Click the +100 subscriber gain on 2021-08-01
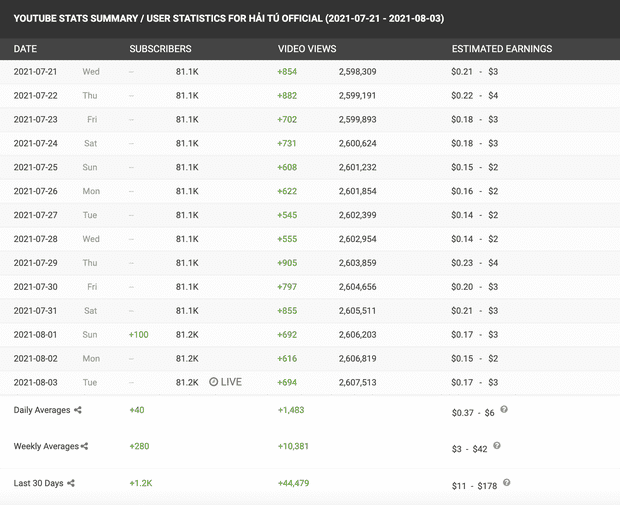 (x=139, y=335)
